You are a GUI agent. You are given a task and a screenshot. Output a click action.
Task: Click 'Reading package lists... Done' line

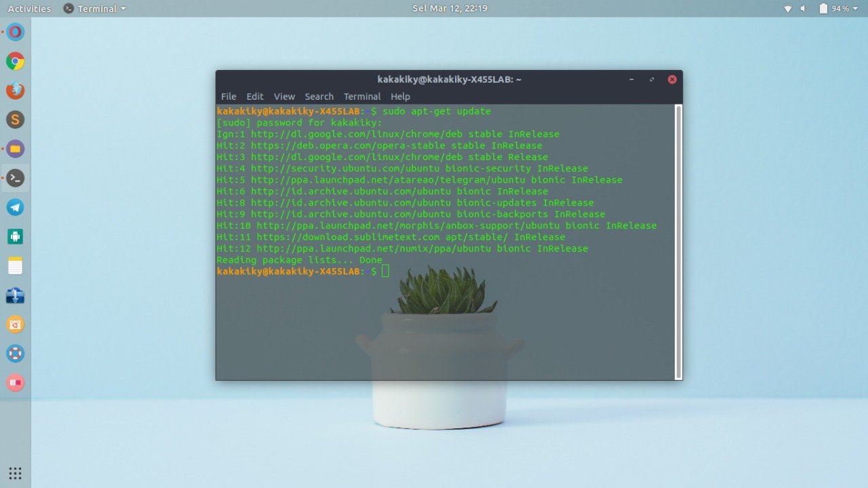click(x=299, y=261)
